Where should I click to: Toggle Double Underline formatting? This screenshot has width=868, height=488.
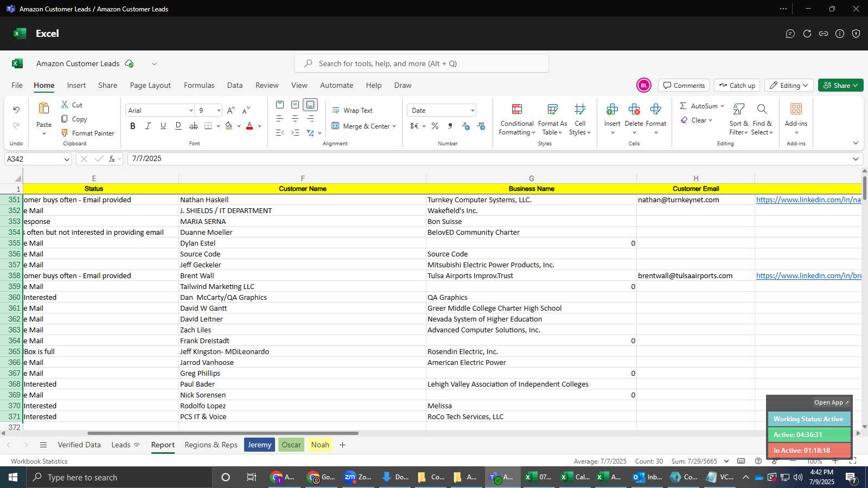point(178,126)
